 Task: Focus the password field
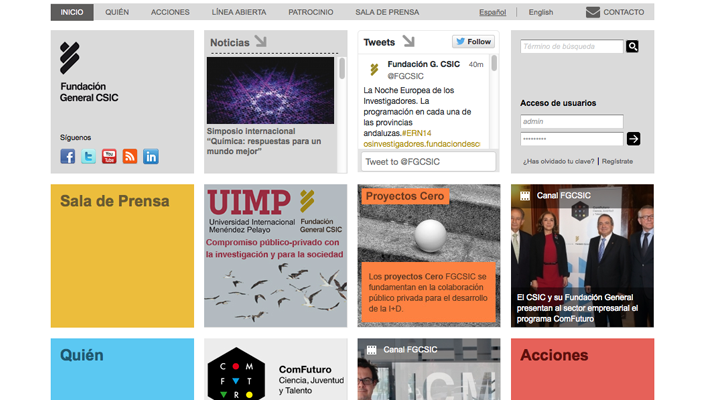[x=571, y=139]
